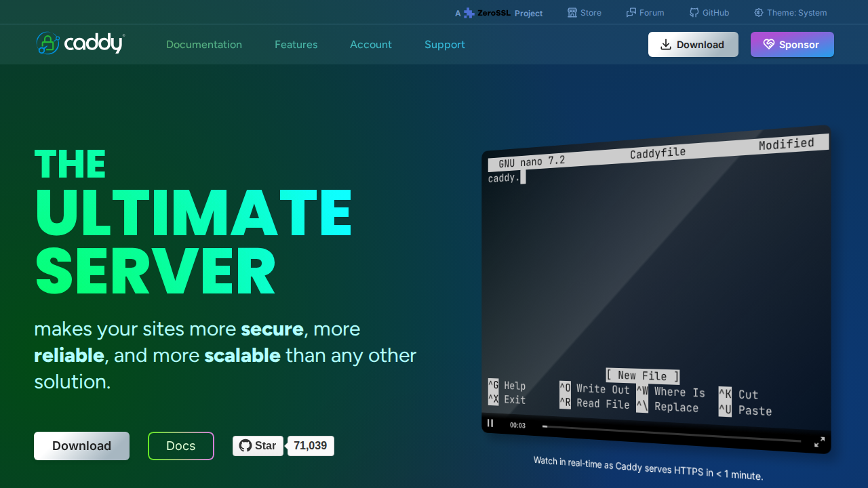Star the Caddy repo on GitHub
The width and height of the screenshot is (868, 488).
click(258, 446)
